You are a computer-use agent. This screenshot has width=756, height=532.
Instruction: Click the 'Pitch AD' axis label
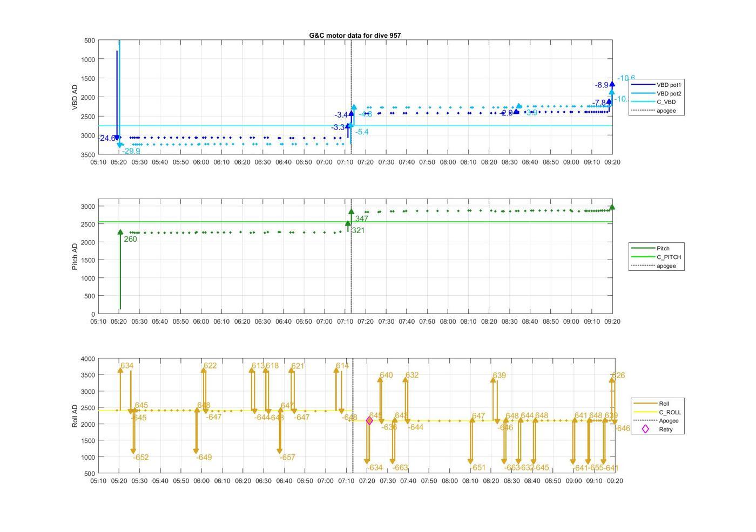click(x=75, y=256)
